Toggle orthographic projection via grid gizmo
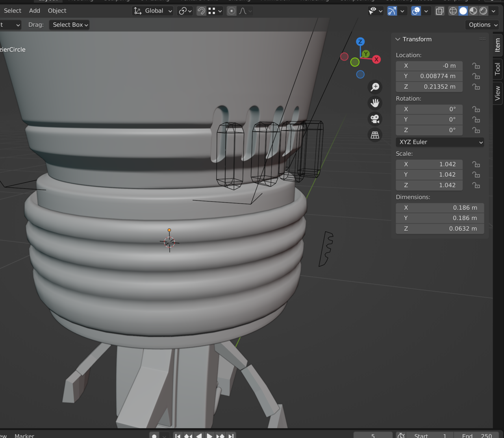The width and height of the screenshot is (504, 438). 374,135
